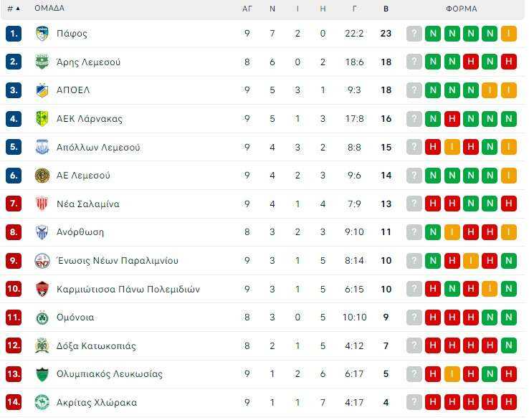
Task: Click the position 14 rank badge
Action: [x=14, y=402]
